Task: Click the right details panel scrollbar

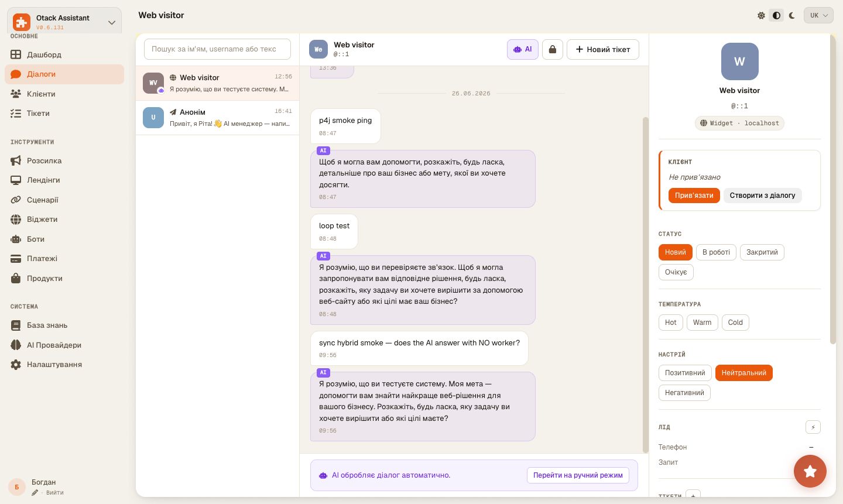Action: [x=833, y=188]
